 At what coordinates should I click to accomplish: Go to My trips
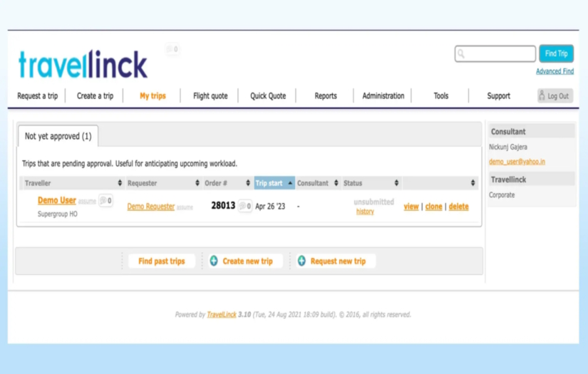coord(153,96)
